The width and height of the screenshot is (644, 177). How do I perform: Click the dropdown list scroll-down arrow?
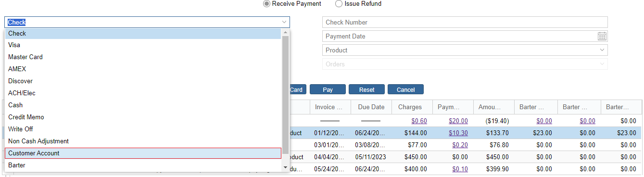285,166
